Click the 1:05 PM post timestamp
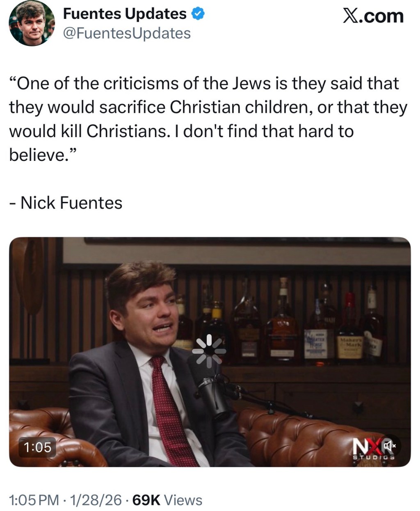The height and width of the screenshot is (511, 420). [34, 500]
